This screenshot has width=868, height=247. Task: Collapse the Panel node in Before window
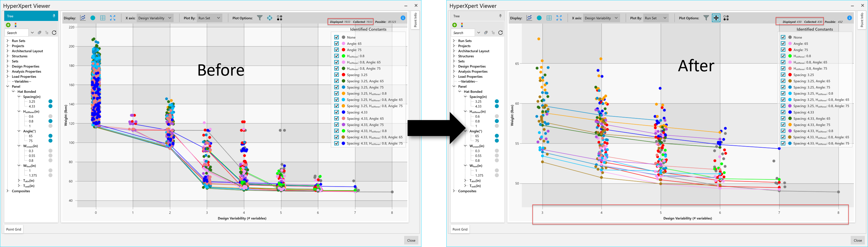point(7,86)
